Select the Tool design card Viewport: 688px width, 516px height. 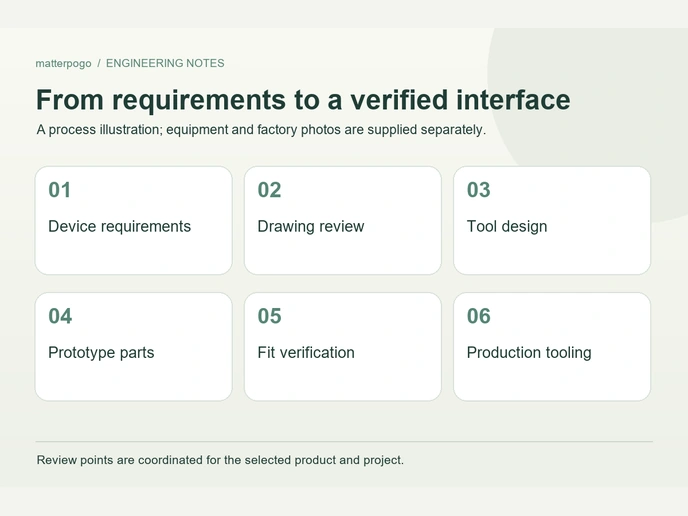(x=552, y=220)
